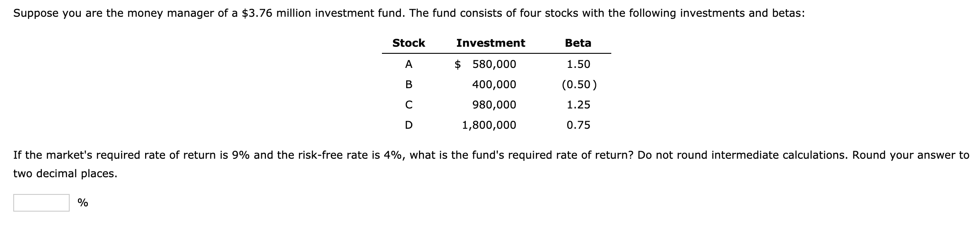980x246 pixels.
Task: Select stock B row label
Action: pos(408,85)
